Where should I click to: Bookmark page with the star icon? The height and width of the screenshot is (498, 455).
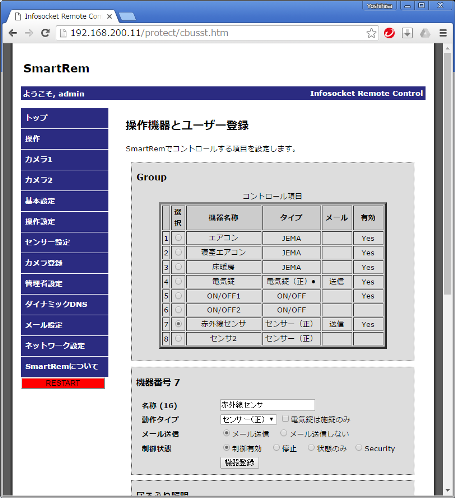(x=371, y=33)
